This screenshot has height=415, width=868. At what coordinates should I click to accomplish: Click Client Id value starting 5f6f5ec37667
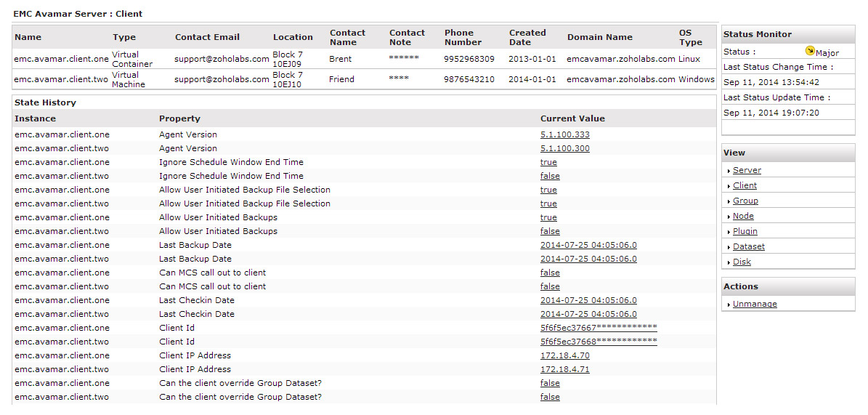[598, 328]
